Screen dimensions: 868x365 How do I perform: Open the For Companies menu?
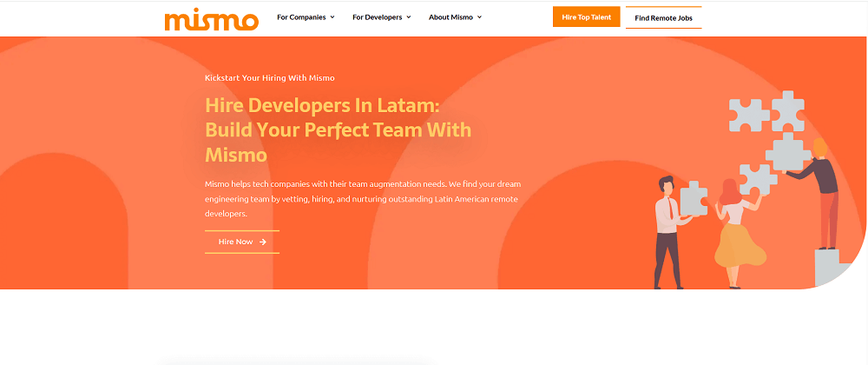pyautogui.click(x=300, y=17)
